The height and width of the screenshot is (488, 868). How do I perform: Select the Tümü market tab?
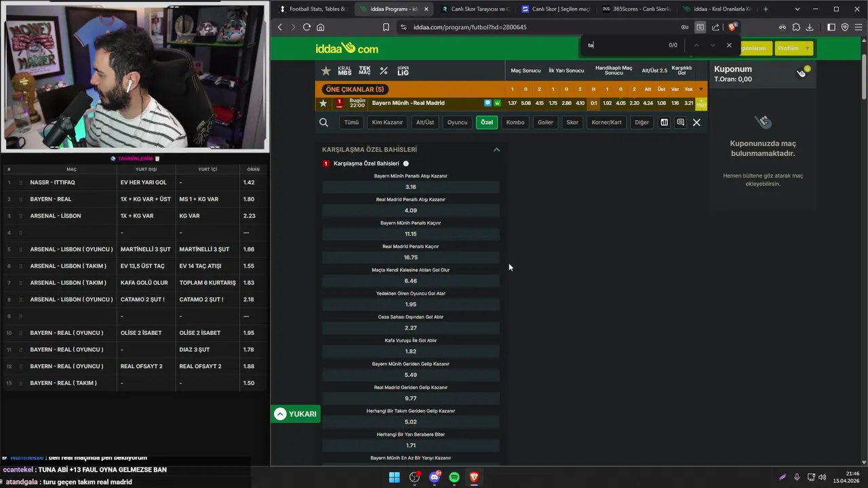coord(351,123)
